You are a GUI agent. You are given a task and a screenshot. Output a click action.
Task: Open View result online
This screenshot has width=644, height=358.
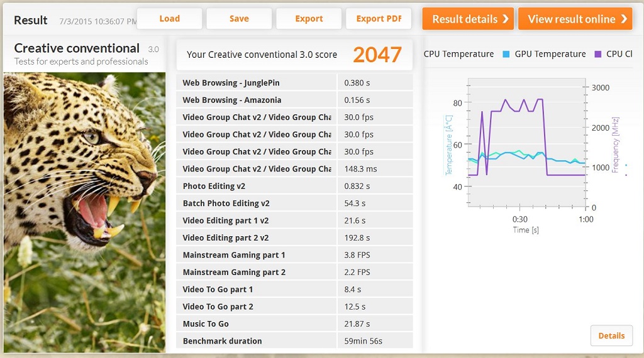pos(575,19)
